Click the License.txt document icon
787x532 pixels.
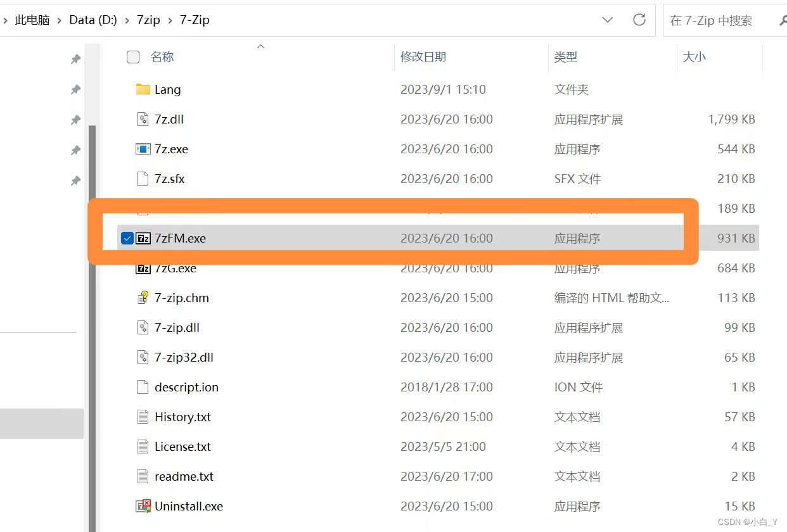pyautogui.click(x=143, y=446)
